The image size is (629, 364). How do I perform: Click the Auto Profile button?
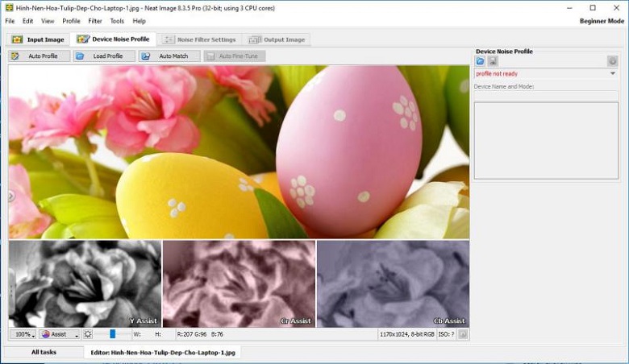(40, 56)
